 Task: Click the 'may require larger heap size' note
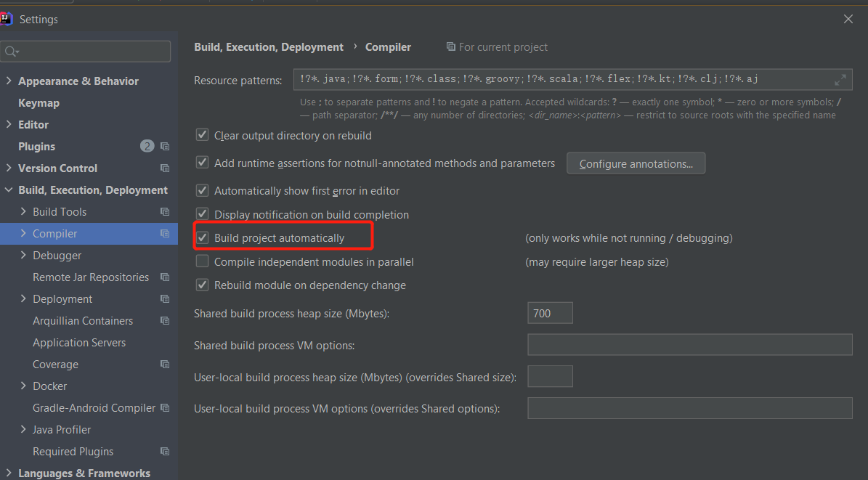click(597, 262)
